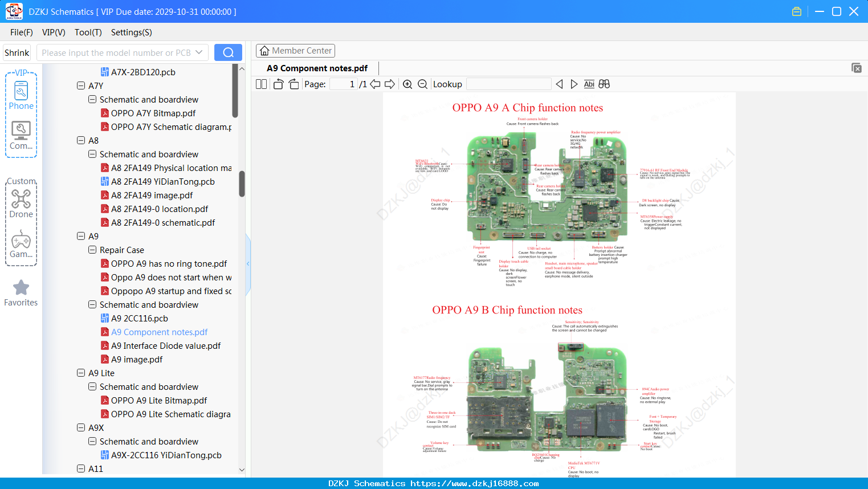
Task: Click the DZKJ app logo
Action: pos(14,11)
